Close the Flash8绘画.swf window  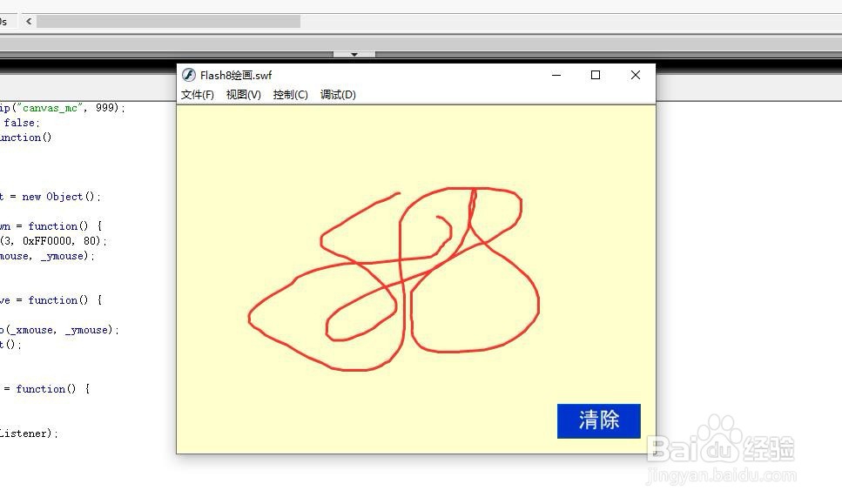pos(636,75)
